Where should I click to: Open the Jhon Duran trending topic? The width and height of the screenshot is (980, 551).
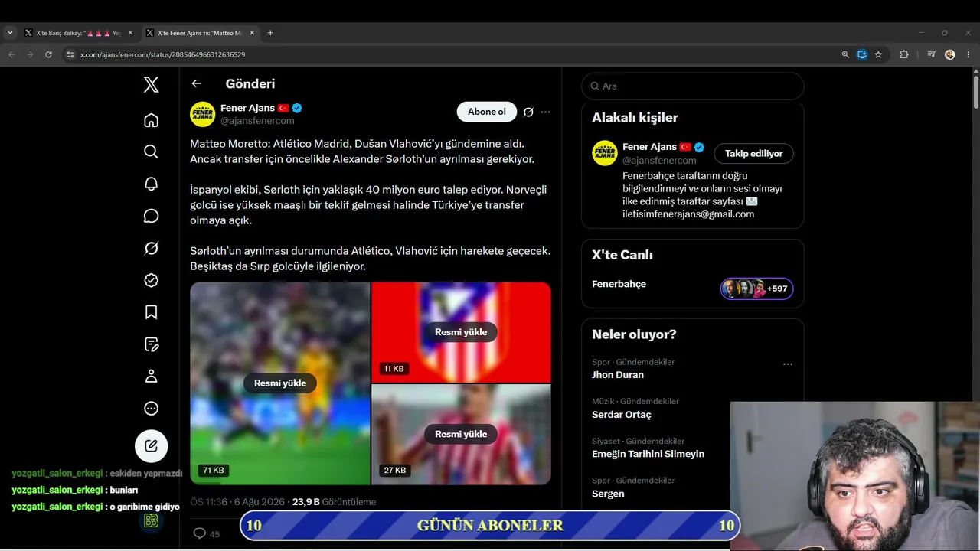(x=618, y=375)
